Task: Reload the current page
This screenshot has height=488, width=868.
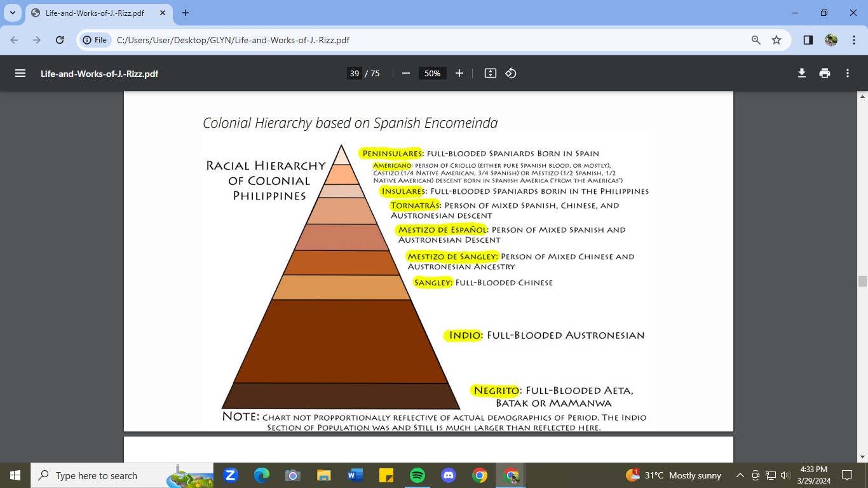Action: (x=60, y=40)
